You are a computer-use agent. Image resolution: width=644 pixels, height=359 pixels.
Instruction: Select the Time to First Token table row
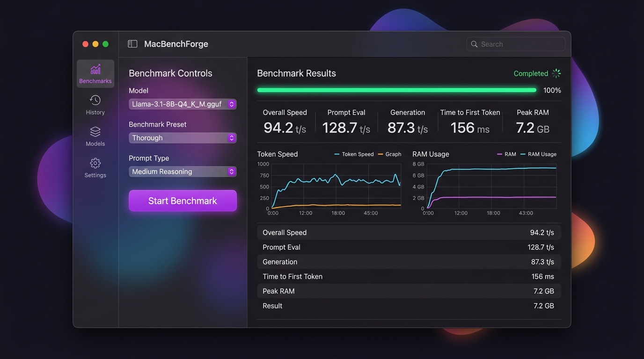click(409, 276)
